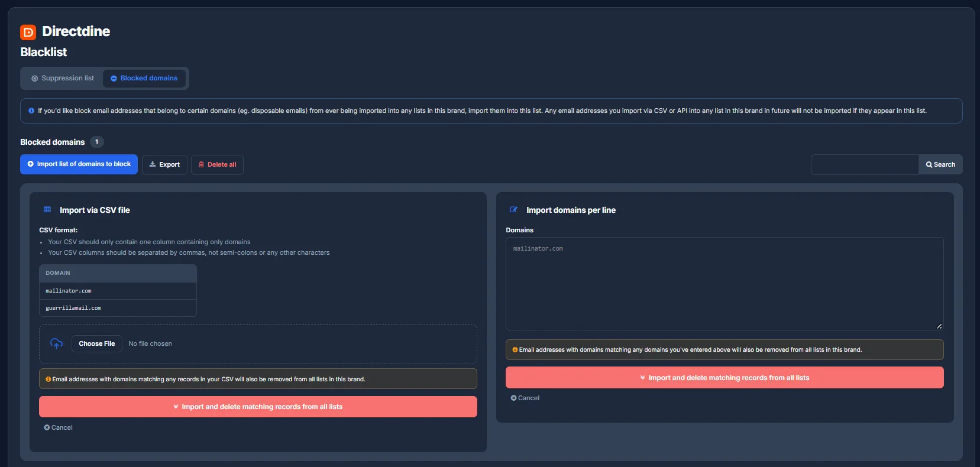980x467 pixels.
Task: Cancel the domains per line import
Action: tap(525, 398)
